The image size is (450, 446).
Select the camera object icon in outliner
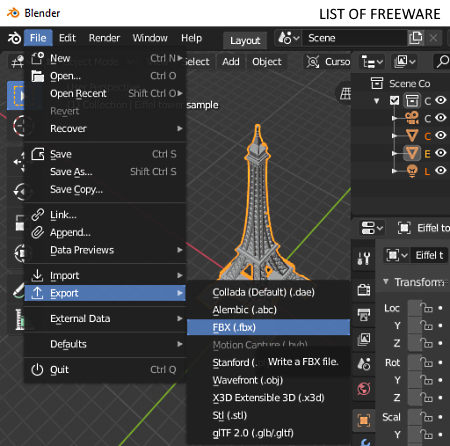click(x=412, y=117)
